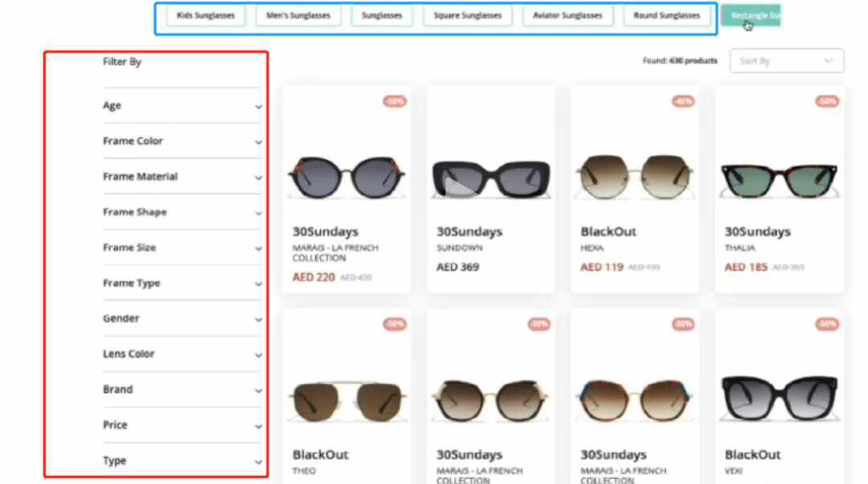Screen dimensions: 868x484
Task: Expand the Frame Type filter
Action: click(x=182, y=283)
